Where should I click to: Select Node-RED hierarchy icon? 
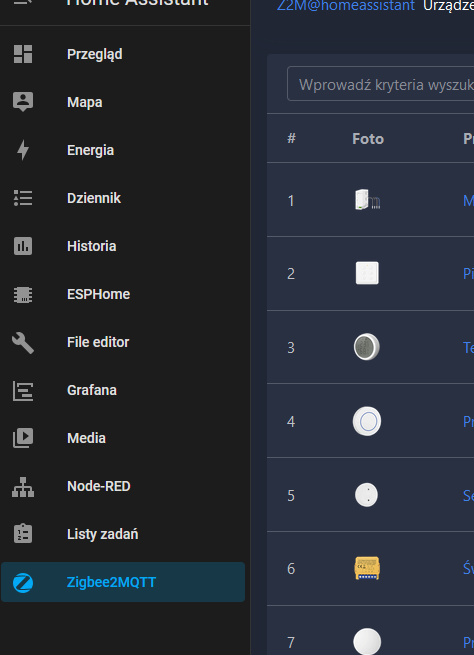pos(23,487)
